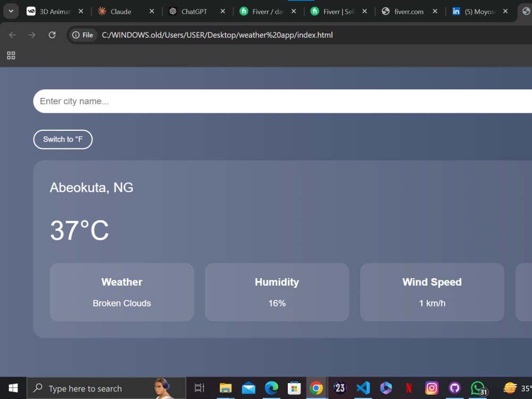Viewport: 532px width, 399px height.
Task: Launch Netflix from taskbar
Action: tap(409, 388)
